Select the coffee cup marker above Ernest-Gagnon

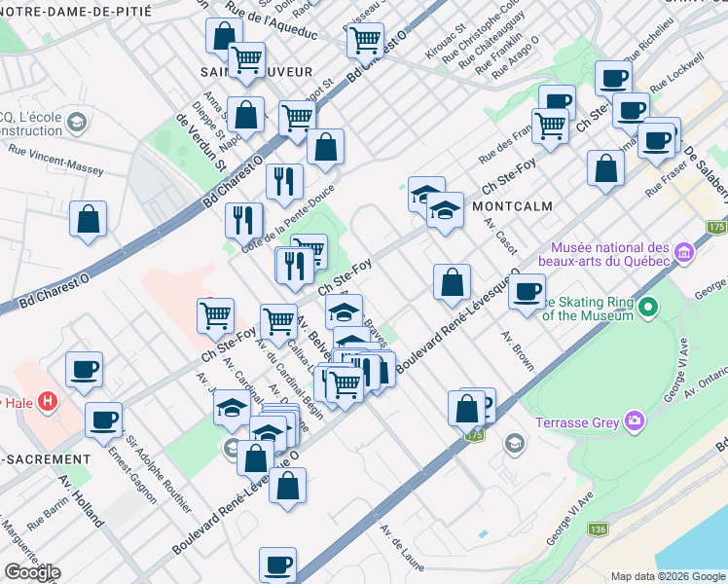click(103, 420)
